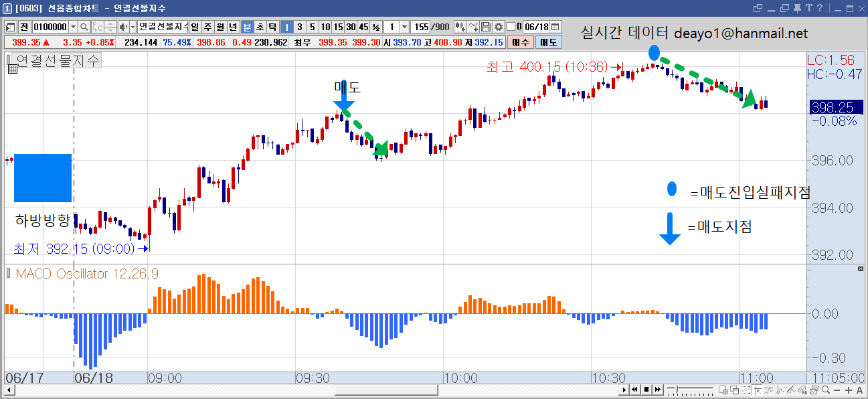Click the blue 매도 (sell) button in toolbar
This screenshot has width=868, height=399.
[x=549, y=42]
